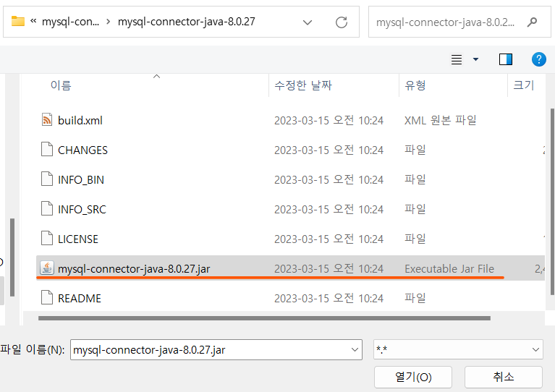The height and width of the screenshot is (392, 555).
Task: Select the build.xml file name
Action: pyautogui.click(x=80, y=121)
